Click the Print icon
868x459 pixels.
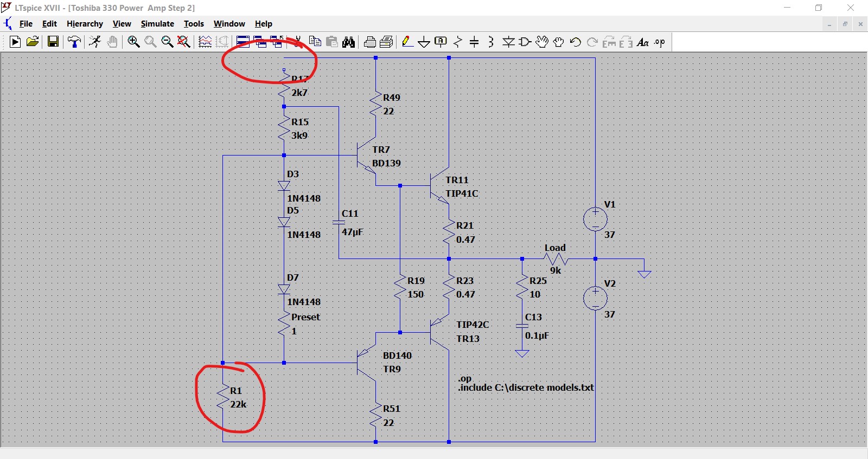click(x=387, y=42)
